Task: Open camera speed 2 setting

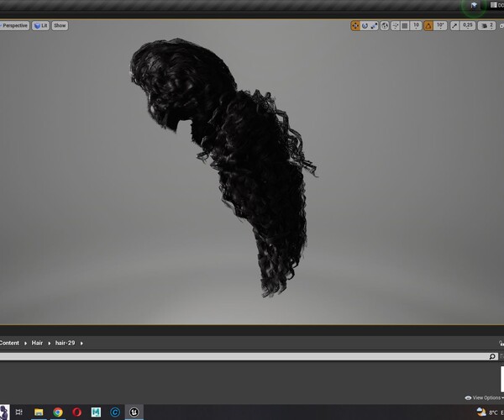Action: tap(487, 26)
